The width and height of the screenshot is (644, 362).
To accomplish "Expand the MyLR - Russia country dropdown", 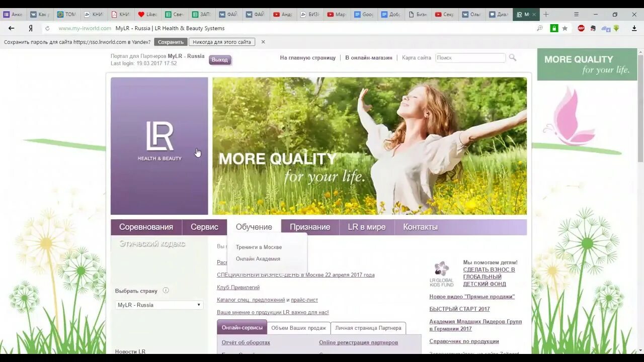I will [x=159, y=305].
